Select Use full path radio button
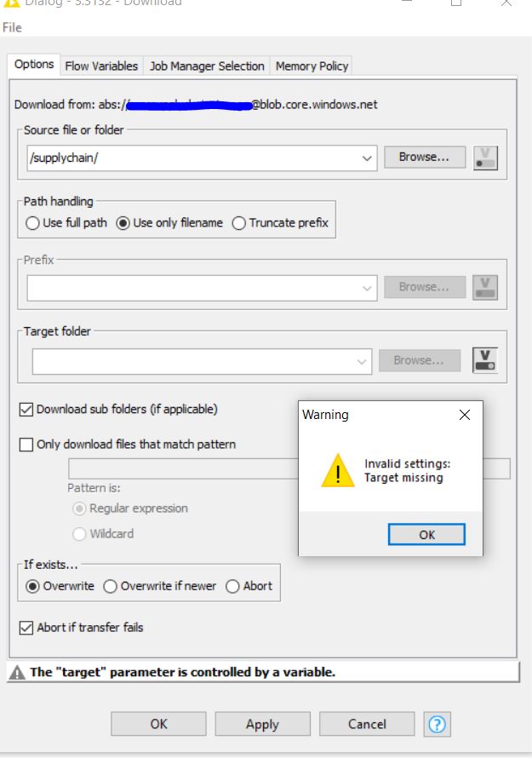The height and width of the screenshot is (758, 532). point(32,223)
